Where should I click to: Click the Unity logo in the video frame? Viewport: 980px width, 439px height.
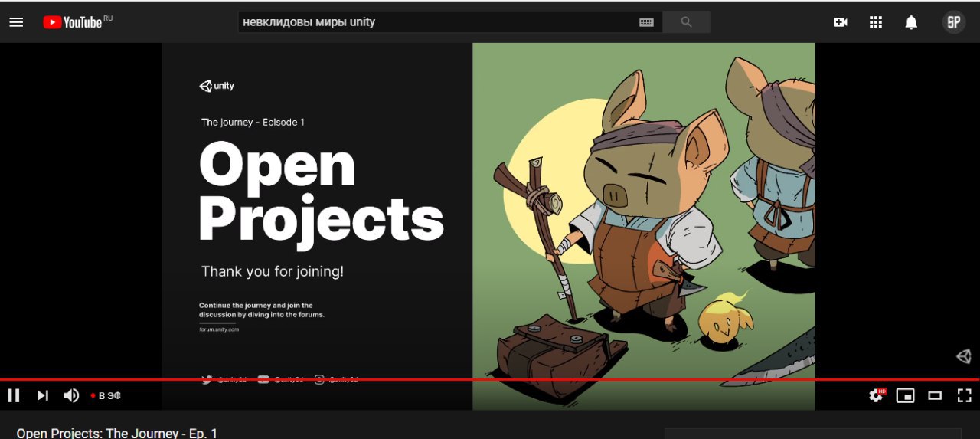[x=217, y=87]
